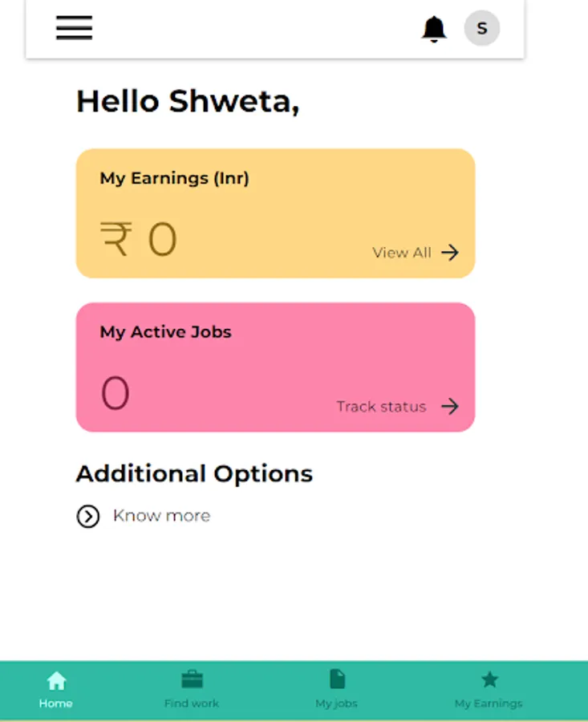The width and height of the screenshot is (588, 722).
Task: Select the Home tab label
Action: [x=56, y=704]
